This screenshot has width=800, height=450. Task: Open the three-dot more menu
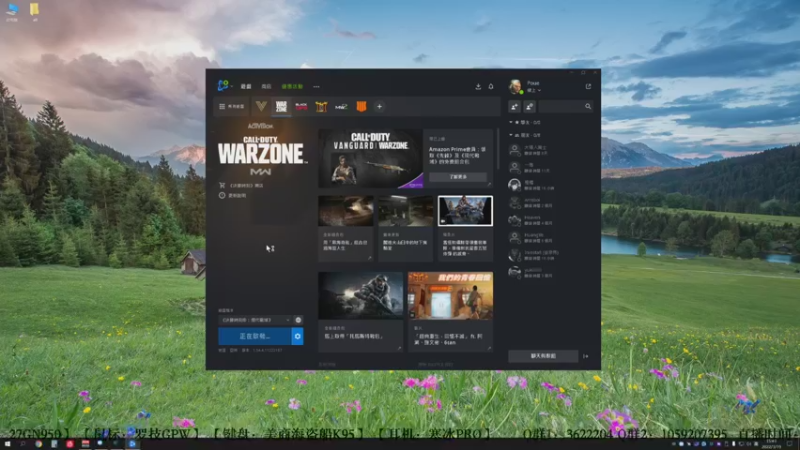[x=316, y=86]
